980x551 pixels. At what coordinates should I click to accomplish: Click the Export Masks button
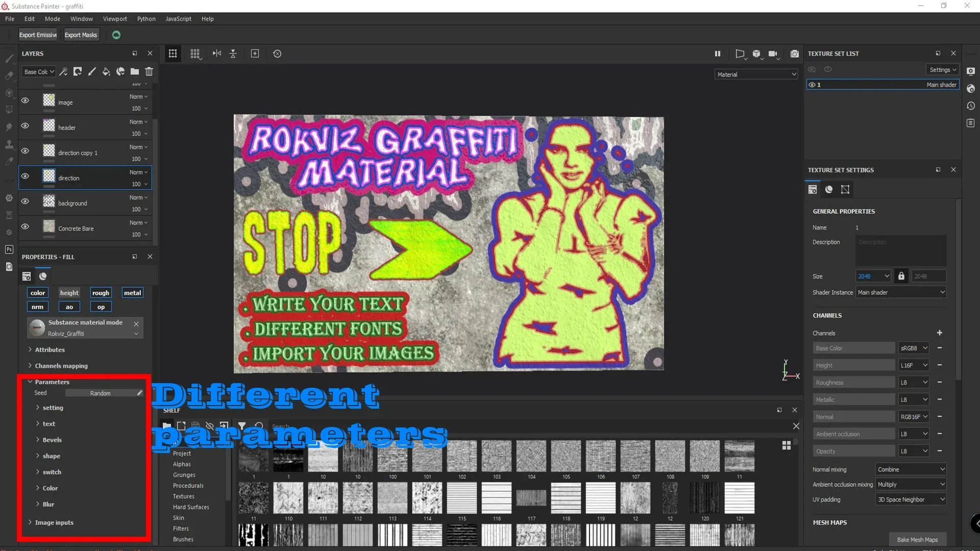click(x=81, y=35)
